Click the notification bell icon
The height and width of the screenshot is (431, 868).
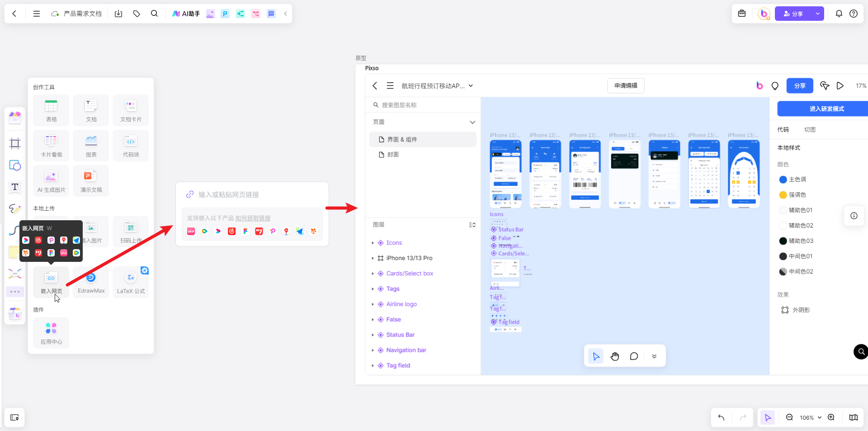(x=839, y=14)
